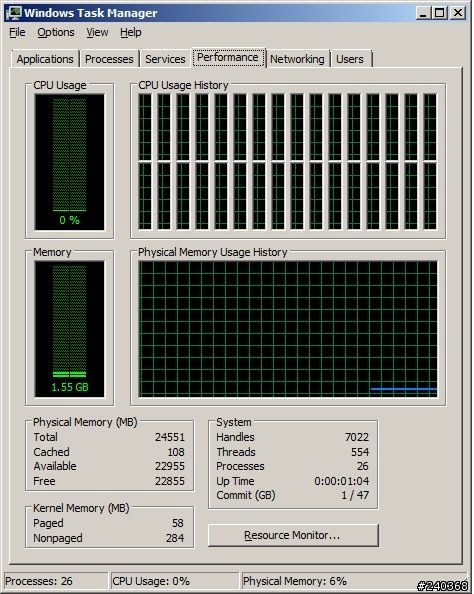Click the Threads value 554
The height and width of the screenshot is (594, 474).
tap(360, 452)
